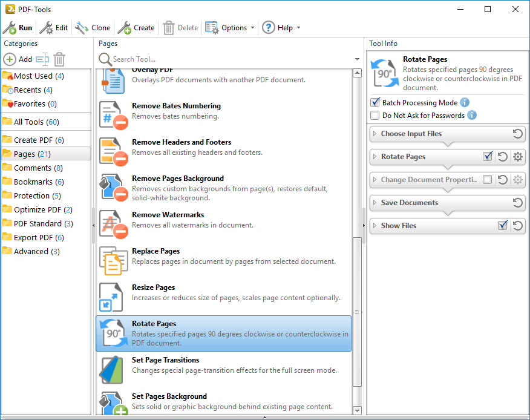Viewport: 530px width, 420px height.
Task: Reset the Show Files step
Action: click(x=517, y=226)
